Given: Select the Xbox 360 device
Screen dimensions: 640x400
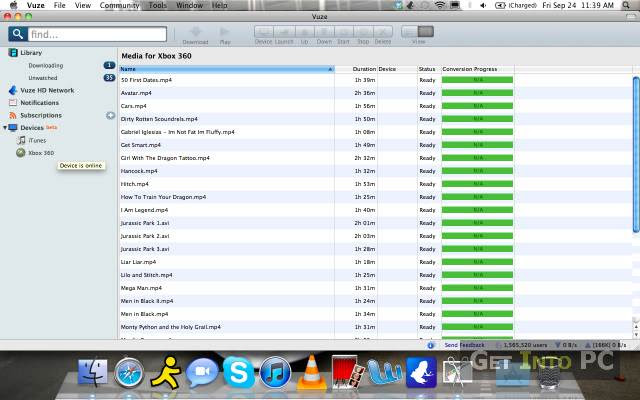Looking at the screenshot, I should pos(41,153).
